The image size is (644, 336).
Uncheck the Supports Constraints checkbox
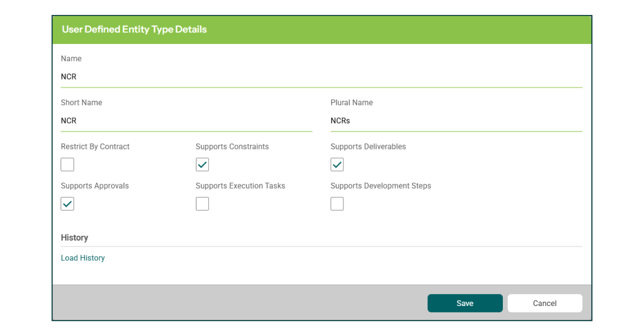point(202,165)
